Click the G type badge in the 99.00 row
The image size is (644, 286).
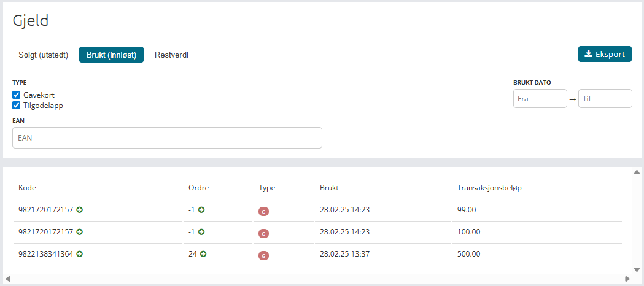tap(264, 211)
